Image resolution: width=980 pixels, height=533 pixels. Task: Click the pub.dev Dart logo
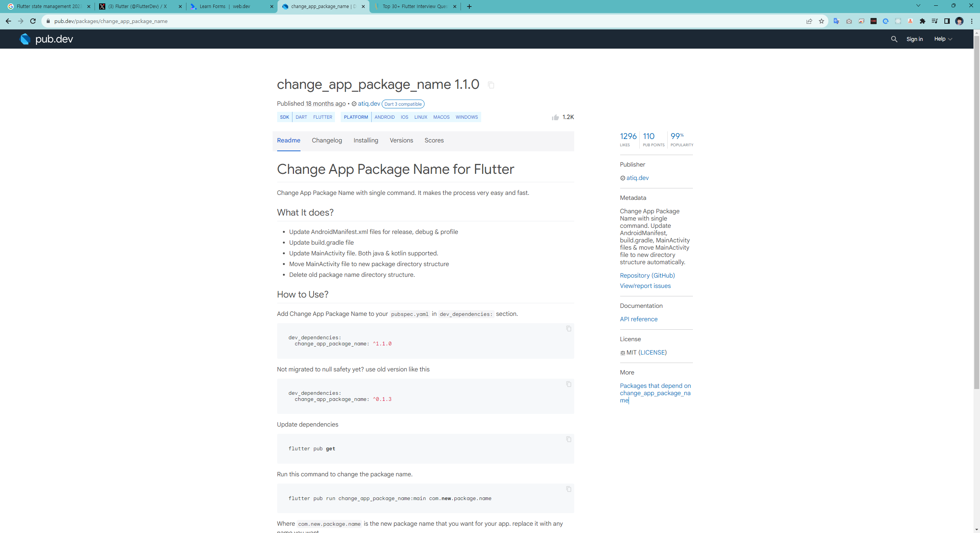(25, 39)
